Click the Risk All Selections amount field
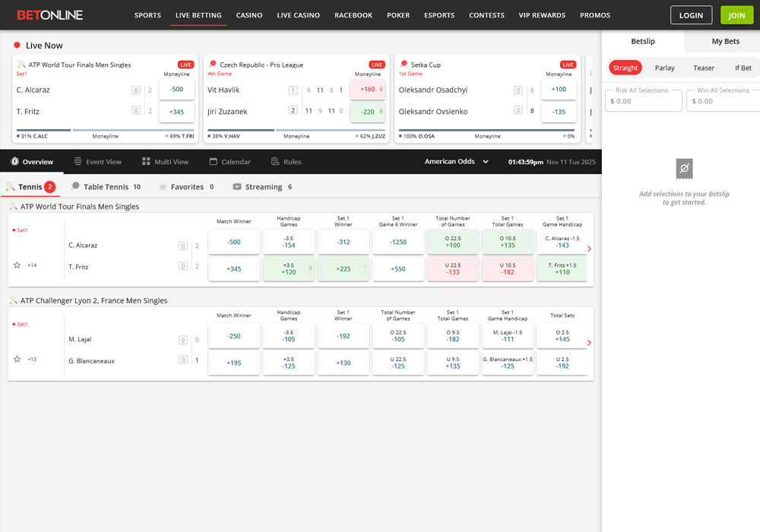Viewport: 760px width, 532px height. tap(643, 100)
